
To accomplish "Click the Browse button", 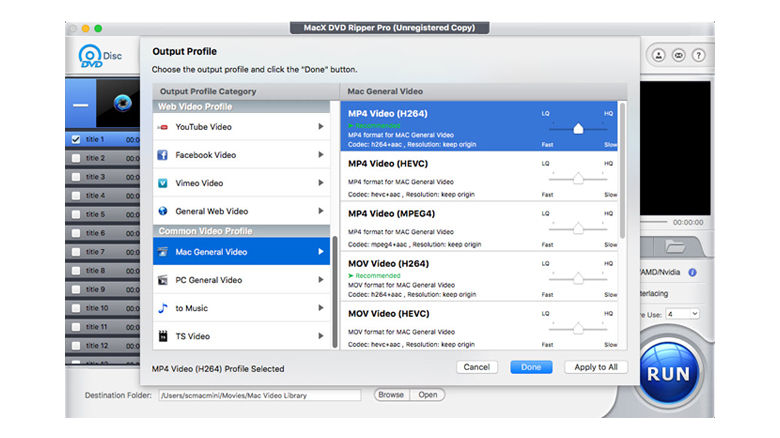I will pyautogui.click(x=391, y=395).
